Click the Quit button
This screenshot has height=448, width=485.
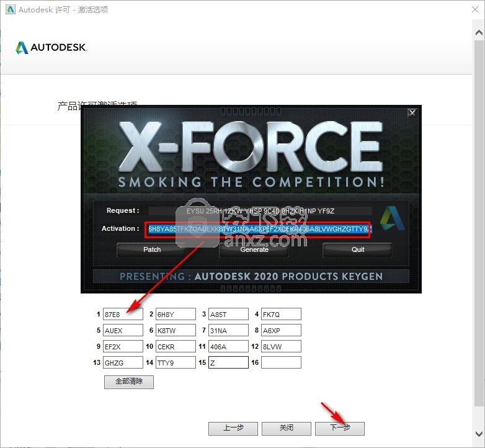click(x=358, y=249)
